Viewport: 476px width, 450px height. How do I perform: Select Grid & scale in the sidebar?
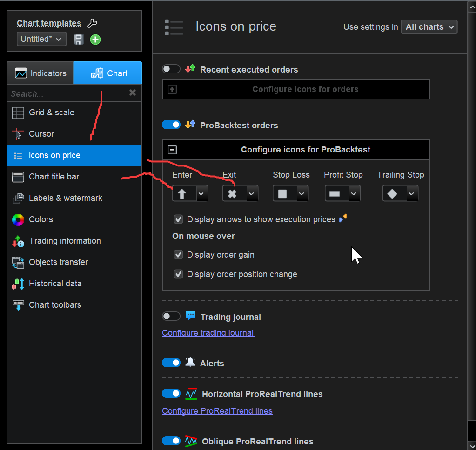pos(74,112)
